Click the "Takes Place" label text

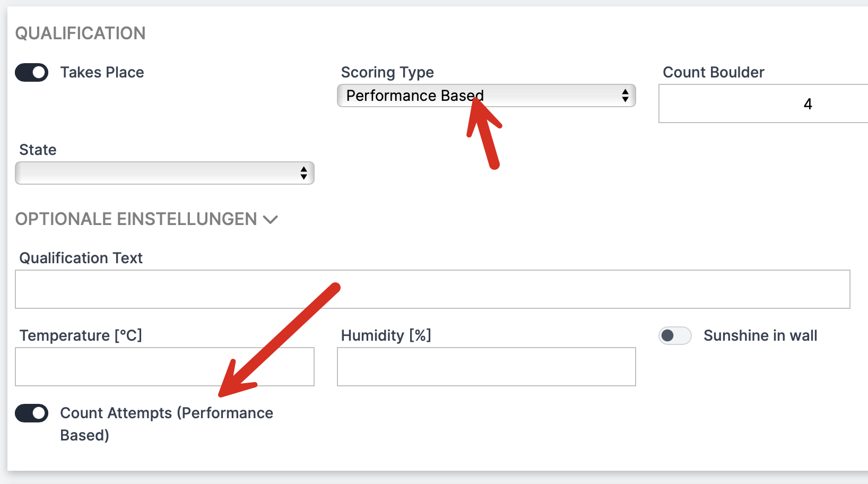(x=102, y=73)
